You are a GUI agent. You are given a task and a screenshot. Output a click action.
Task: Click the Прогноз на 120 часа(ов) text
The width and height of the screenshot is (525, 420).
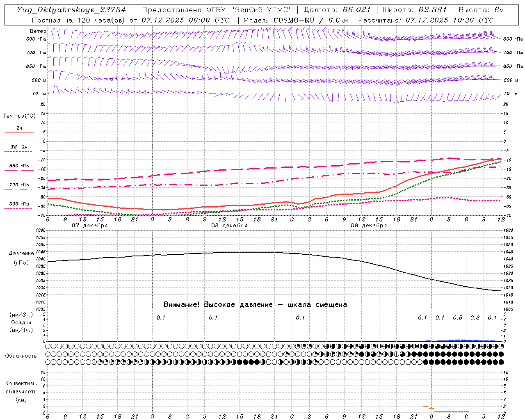(x=78, y=20)
